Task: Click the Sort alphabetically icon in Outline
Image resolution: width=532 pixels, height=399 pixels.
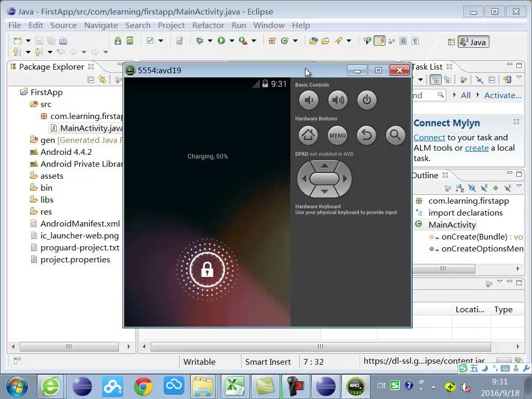Action: tap(460, 188)
